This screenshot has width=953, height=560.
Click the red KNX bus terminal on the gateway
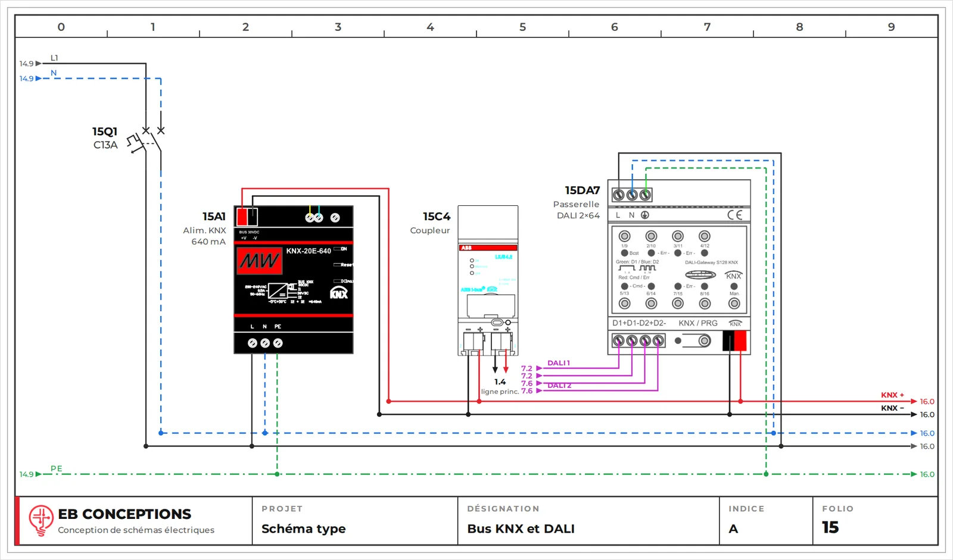click(740, 341)
